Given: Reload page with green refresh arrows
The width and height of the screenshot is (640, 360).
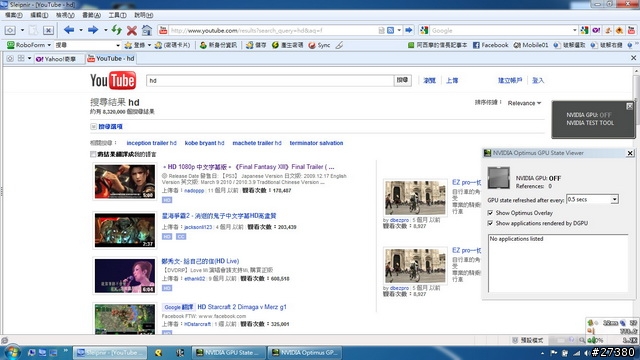Looking at the screenshot, I should pyautogui.click(x=117, y=30).
